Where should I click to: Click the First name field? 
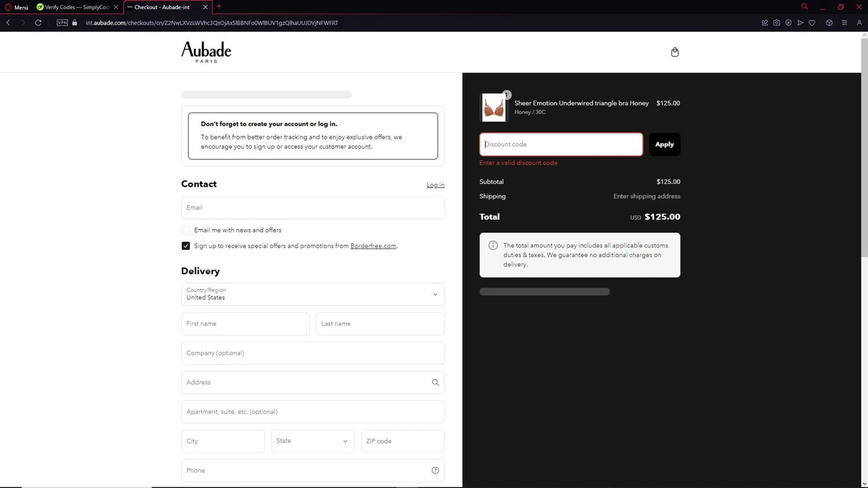coord(245,324)
